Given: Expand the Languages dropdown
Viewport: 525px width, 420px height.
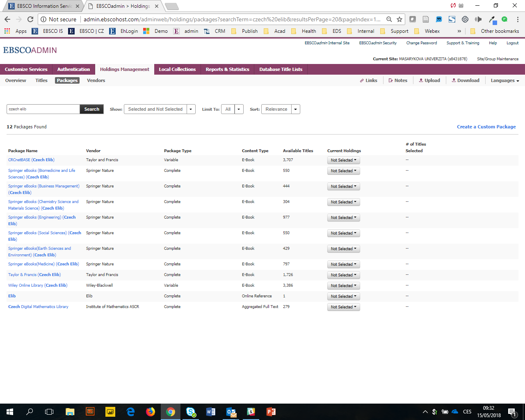Looking at the screenshot, I should [x=505, y=80].
